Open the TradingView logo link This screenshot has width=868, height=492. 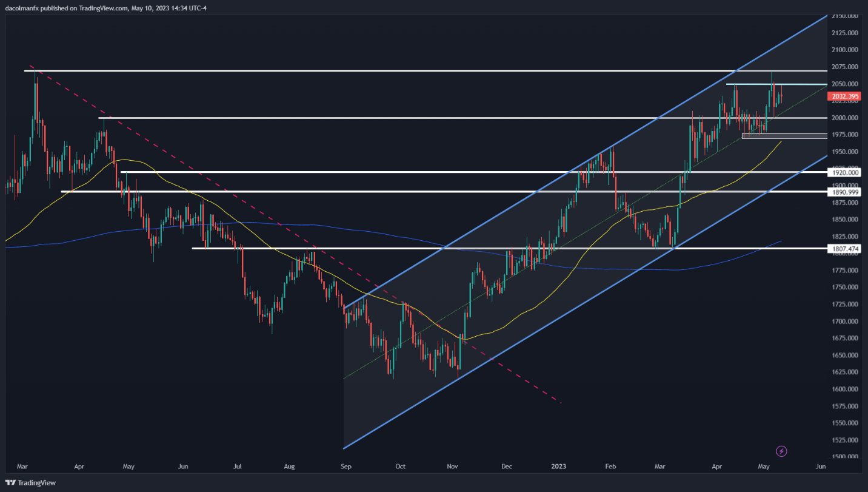[30, 482]
